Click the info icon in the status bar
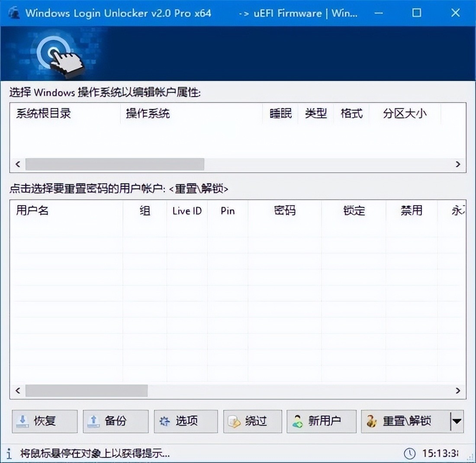 (x=9, y=453)
